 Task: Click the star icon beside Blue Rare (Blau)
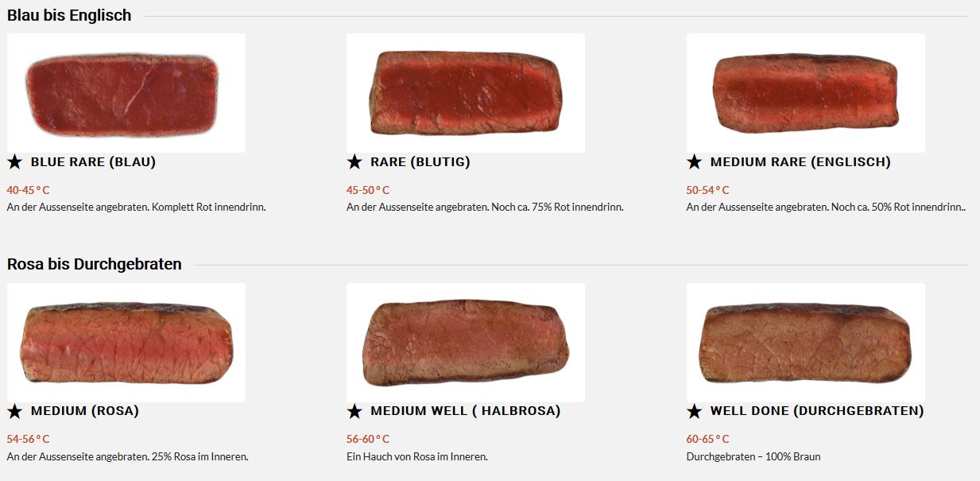pos(14,162)
